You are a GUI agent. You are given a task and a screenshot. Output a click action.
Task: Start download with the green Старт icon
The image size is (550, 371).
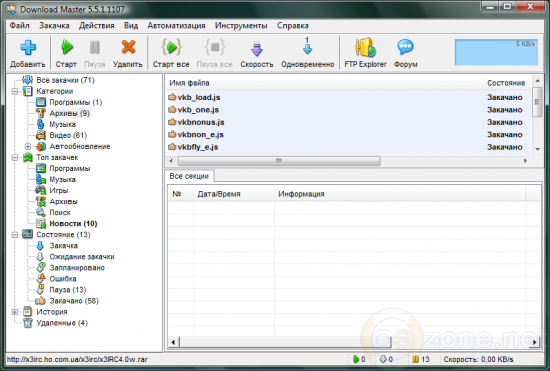[x=67, y=47]
